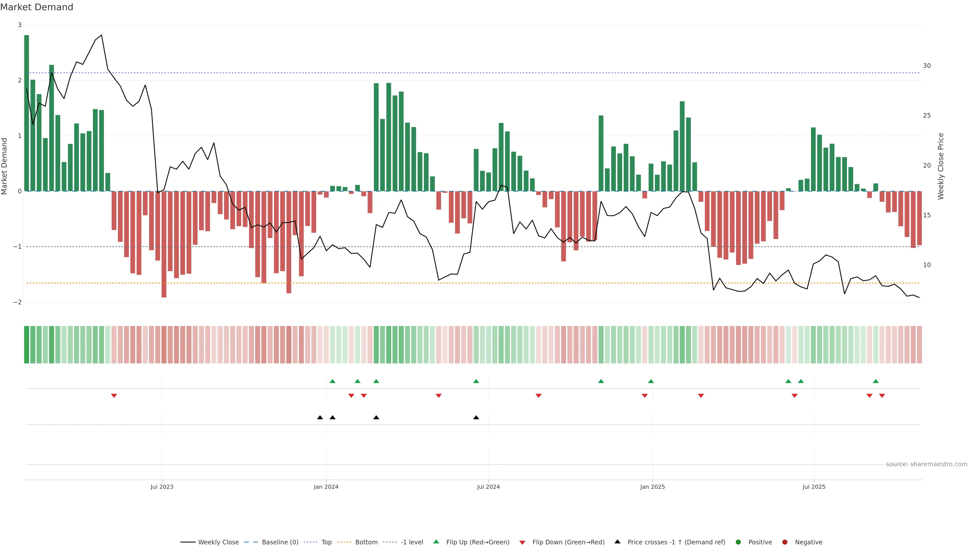
Task: Click the first black price-cross triangle marker
Action: click(x=320, y=418)
